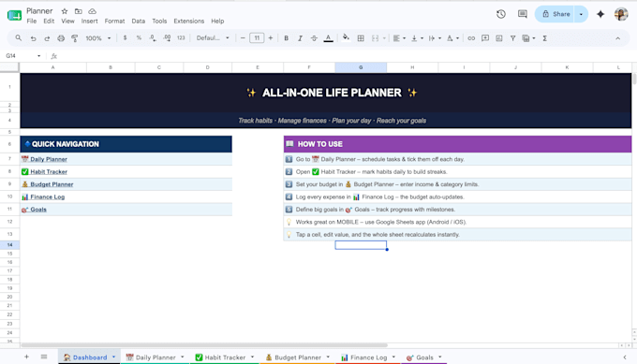The width and height of the screenshot is (637, 364).
Task: Decrease decimal places
Action: 153,37
